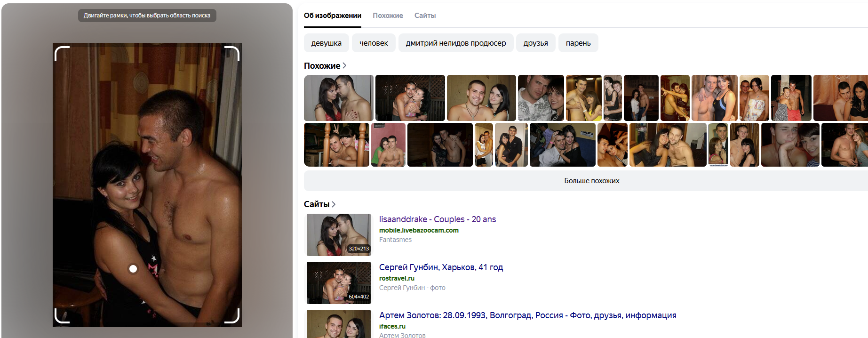Image resolution: width=868 pixels, height=338 pixels.
Task: Click the «Fantasmes» snippet text
Action: click(x=395, y=240)
